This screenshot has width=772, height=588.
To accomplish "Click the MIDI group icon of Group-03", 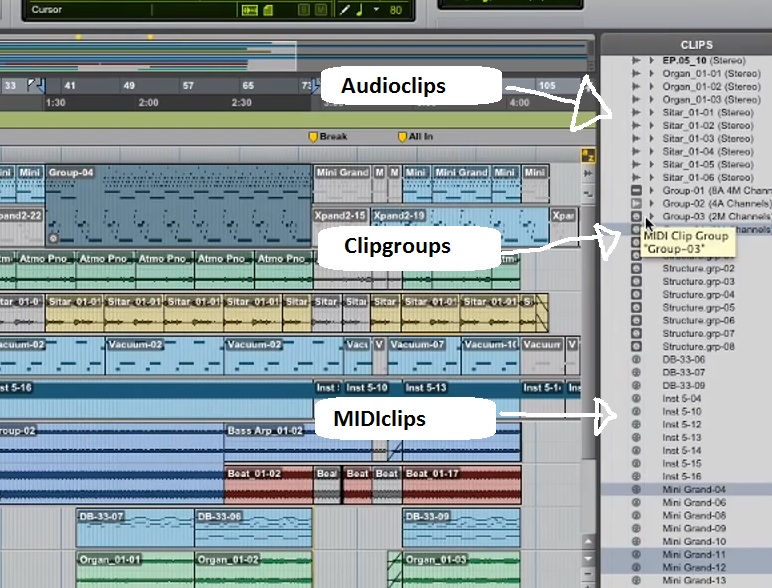I will click(636, 216).
